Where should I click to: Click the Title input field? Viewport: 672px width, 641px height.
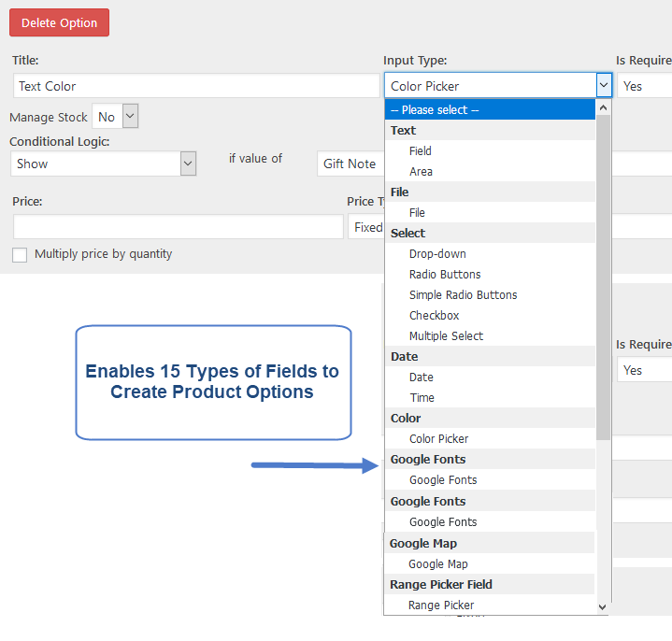(x=196, y=86)
